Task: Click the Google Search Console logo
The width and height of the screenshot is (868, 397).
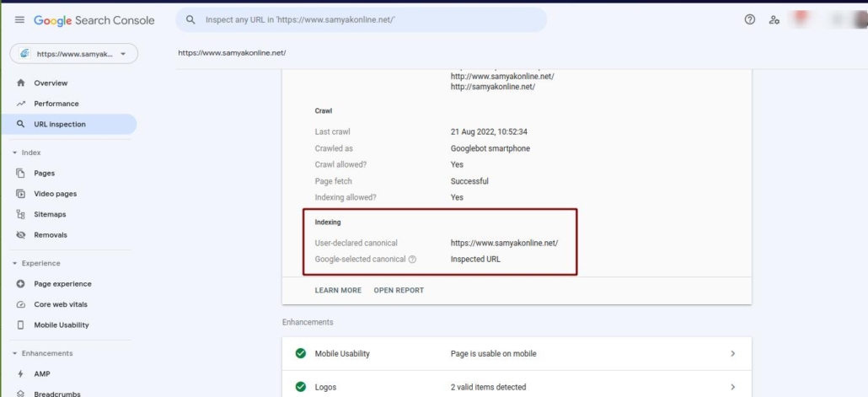Action: click(x=94, y=20)
